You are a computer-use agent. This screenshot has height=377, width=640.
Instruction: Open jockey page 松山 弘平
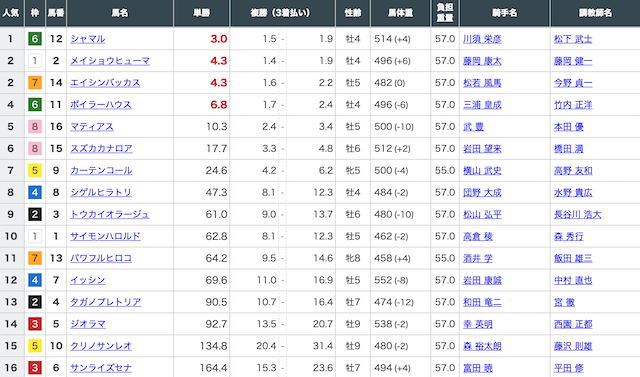coord(482,215)
